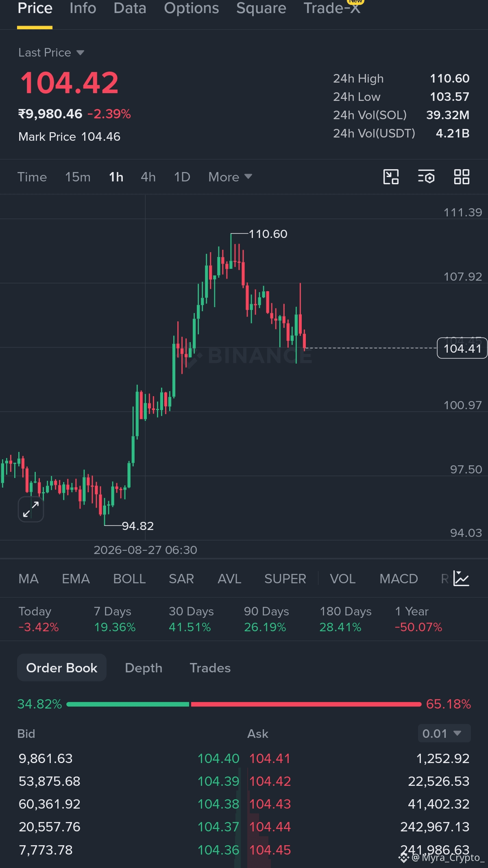Select ask price 104.44

270,827
